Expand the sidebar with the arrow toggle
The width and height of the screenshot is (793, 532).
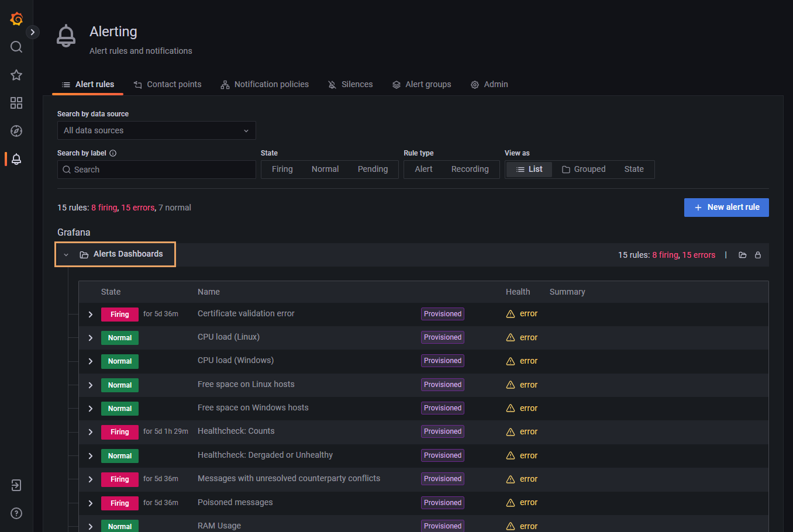pyautogui.click(x=33, y=32)
